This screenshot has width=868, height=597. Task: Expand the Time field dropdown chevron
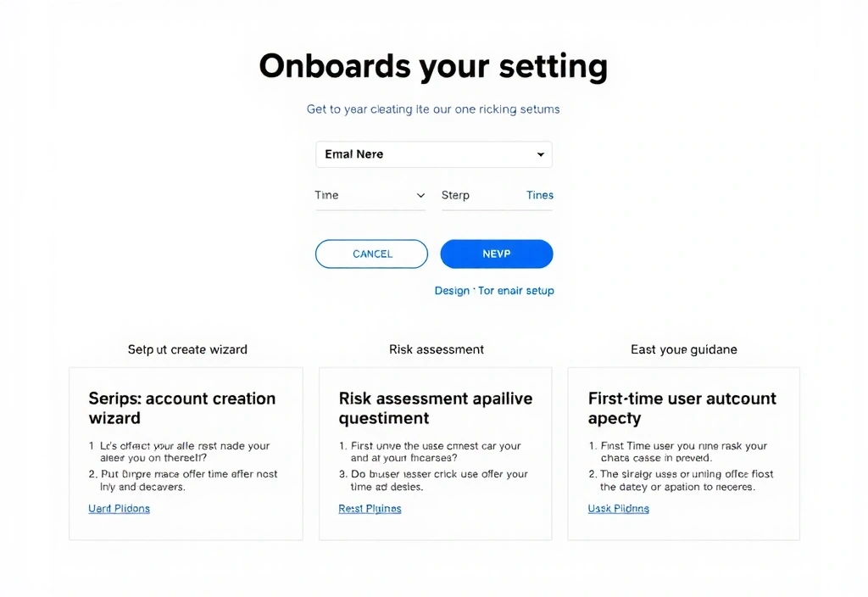[x=421, y=195]
